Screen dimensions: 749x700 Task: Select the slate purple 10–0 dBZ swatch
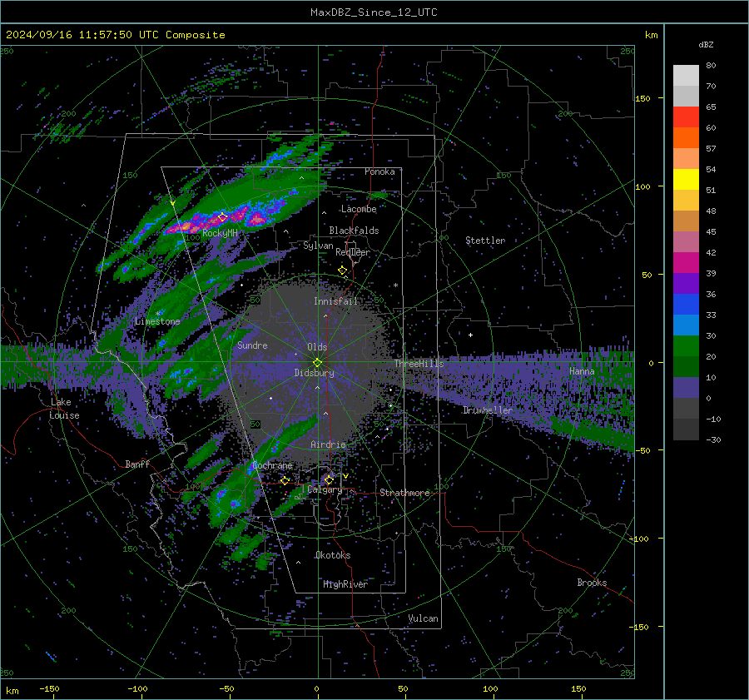[686, 387]
